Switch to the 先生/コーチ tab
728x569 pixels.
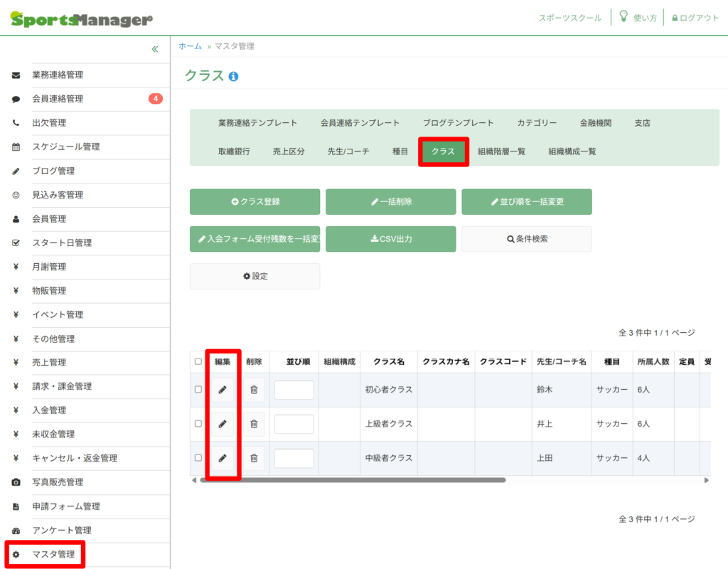[348, 151]
